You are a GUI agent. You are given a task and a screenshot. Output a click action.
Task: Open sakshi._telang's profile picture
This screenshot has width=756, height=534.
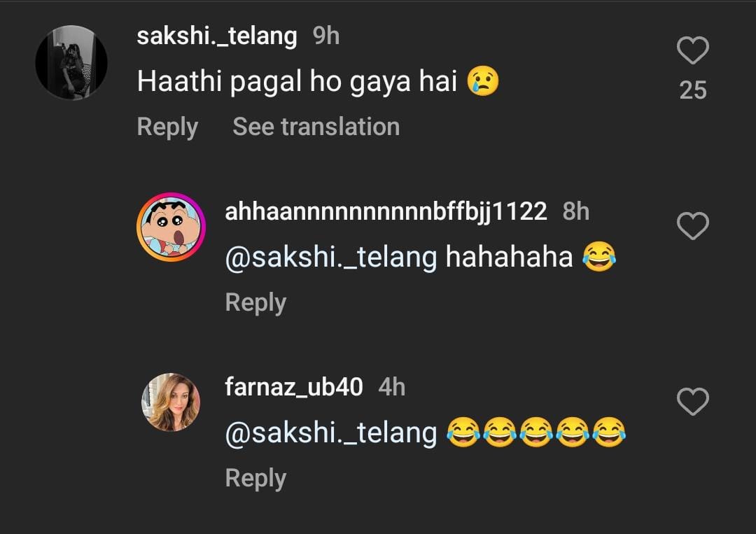(71, 62)
